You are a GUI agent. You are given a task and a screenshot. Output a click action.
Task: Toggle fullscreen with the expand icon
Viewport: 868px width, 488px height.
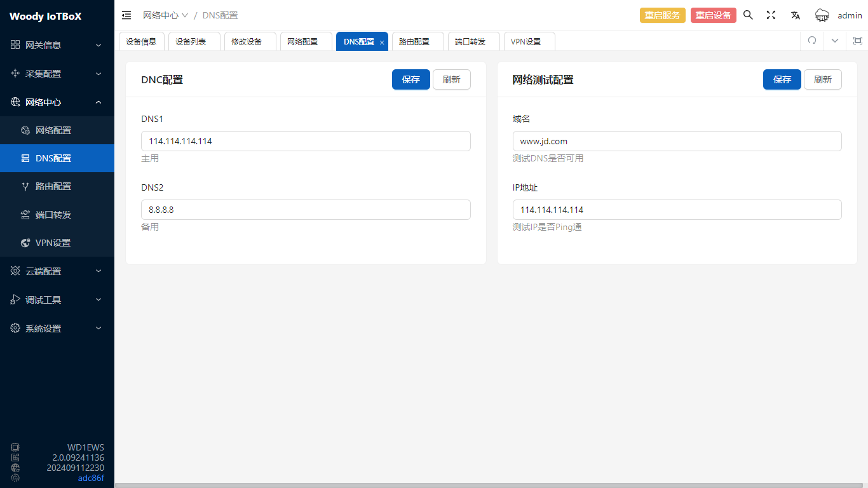(771, 15)
